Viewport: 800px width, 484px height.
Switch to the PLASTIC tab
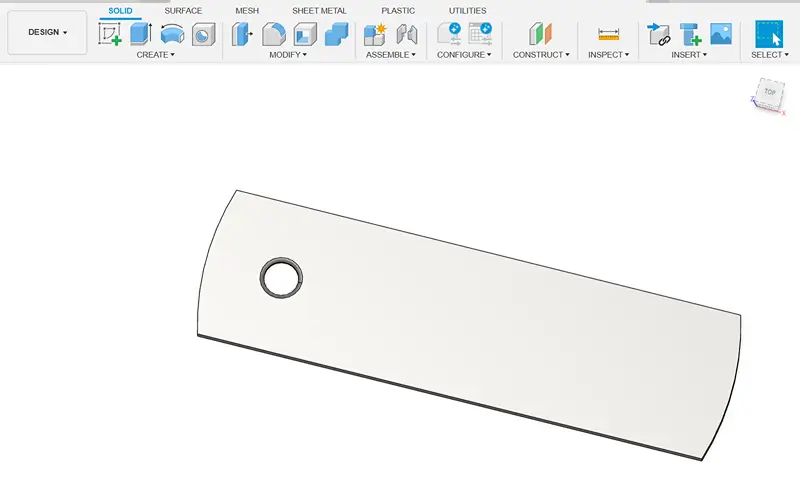398,11
